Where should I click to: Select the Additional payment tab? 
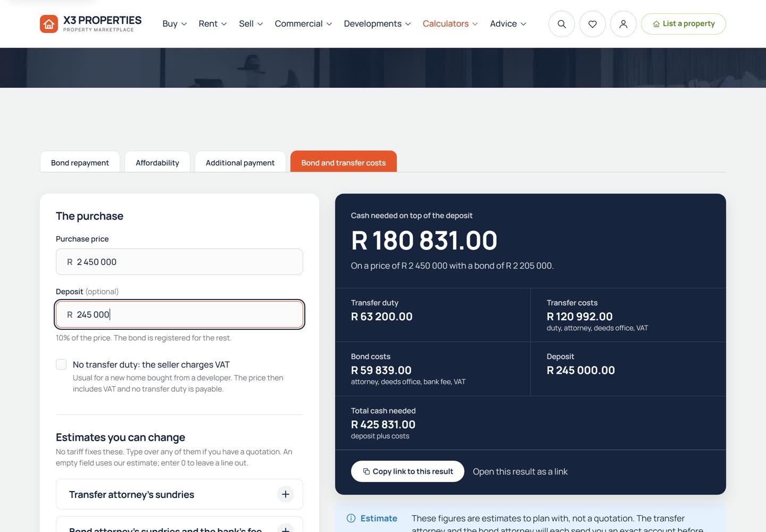240,162
